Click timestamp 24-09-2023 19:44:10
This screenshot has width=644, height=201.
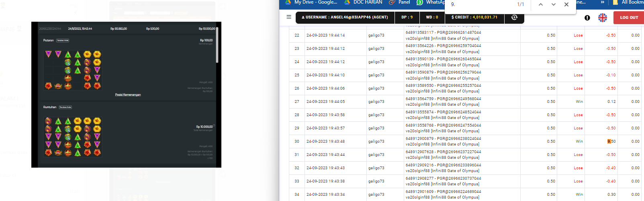[325, 75]
